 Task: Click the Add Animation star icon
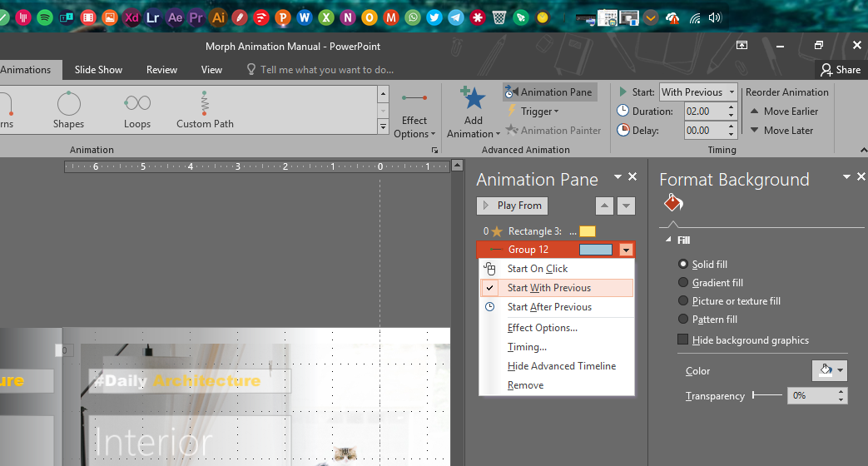click(473, 99)
